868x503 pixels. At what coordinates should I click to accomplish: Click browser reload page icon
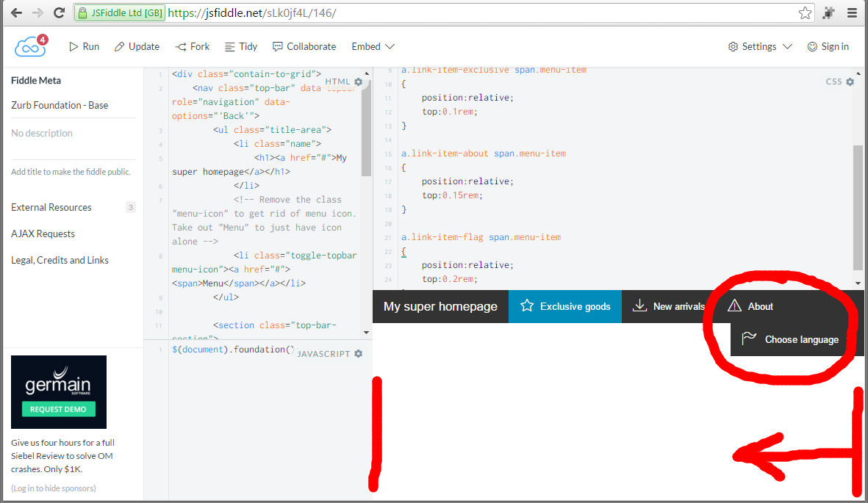click(x=60, y=12)
